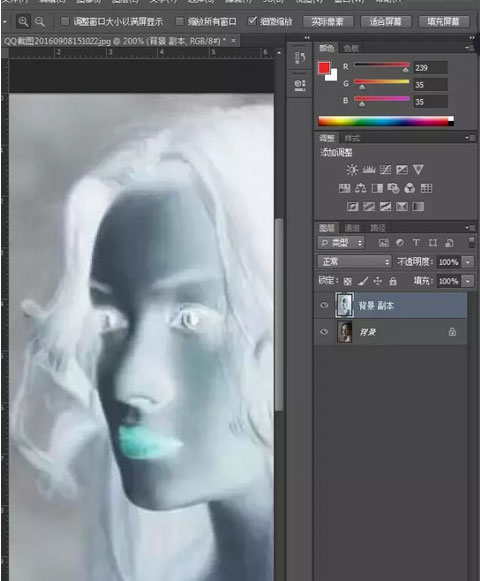This screenshot has height=581, width=480.
Task: Add a Gradient Map adjustment layer
Action: tap(418, 206)
